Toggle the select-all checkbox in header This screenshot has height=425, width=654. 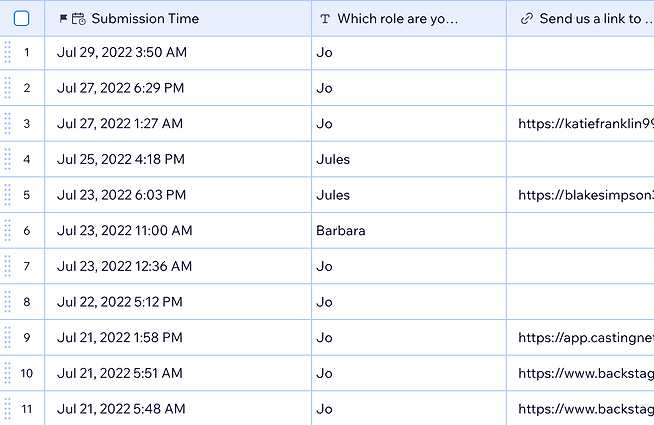point(21,18)
